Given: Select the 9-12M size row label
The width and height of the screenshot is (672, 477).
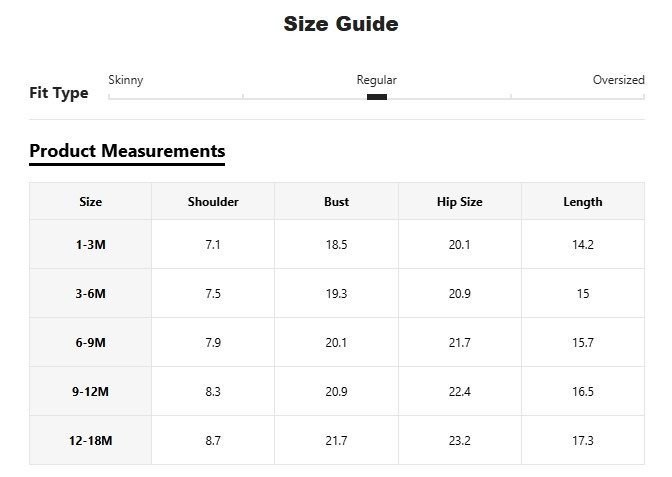Looking at the screenshot, I should (90, 392).
